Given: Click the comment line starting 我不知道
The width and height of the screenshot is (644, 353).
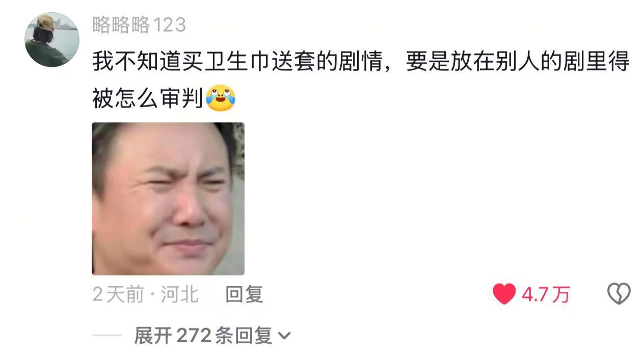Looking at the screenshot, I should 361,63.
